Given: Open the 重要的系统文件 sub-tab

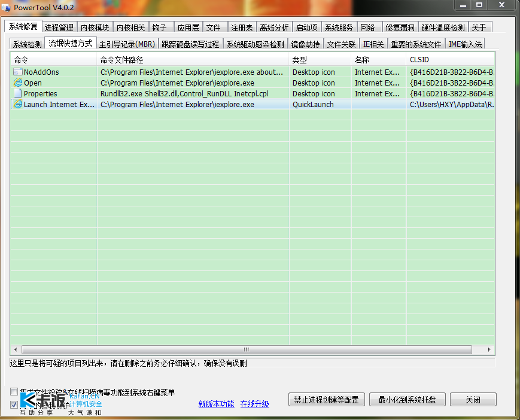Looking at the screenshot, I should click(416, 44).
